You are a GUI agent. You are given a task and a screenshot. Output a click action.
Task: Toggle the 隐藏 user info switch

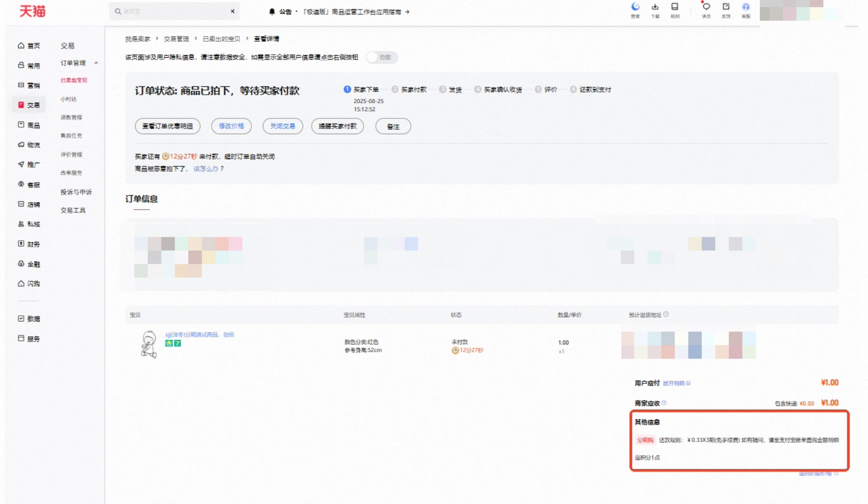382,57
